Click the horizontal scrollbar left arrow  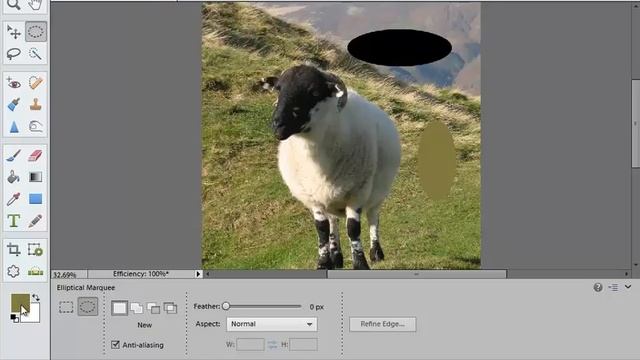coord(208,274)
